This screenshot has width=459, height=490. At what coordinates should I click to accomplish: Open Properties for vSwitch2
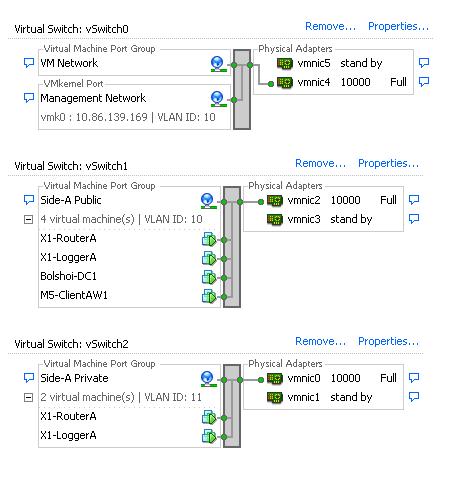tap(388, 341)
